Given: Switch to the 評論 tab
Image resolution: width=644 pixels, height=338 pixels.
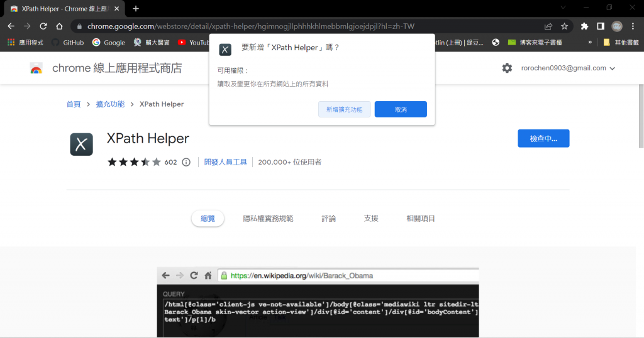Looking at the screenshot, I should coord(328,219).
